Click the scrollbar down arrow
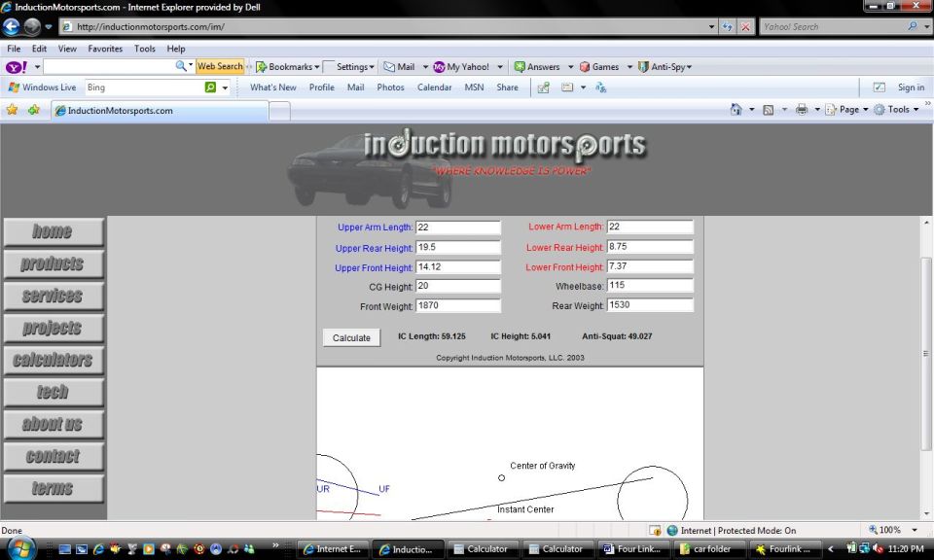934x560 pixels. click(x=925, y=513)
